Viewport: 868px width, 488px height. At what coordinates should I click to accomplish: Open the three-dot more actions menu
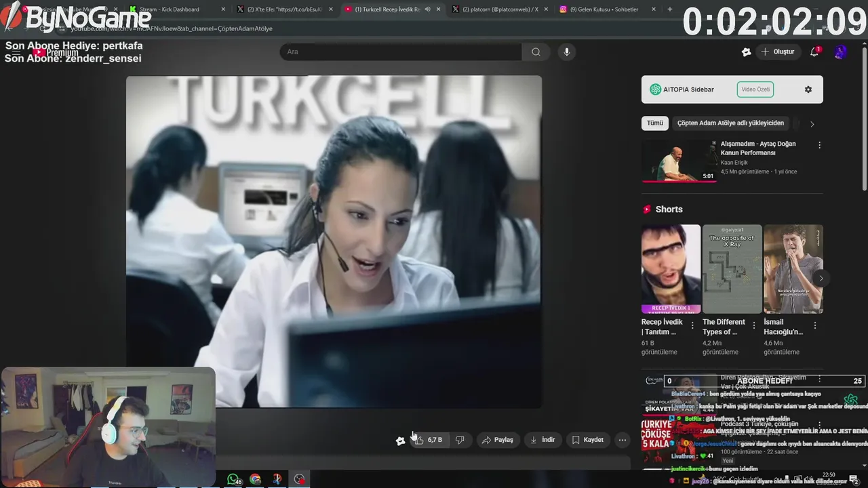coord(623,440)
